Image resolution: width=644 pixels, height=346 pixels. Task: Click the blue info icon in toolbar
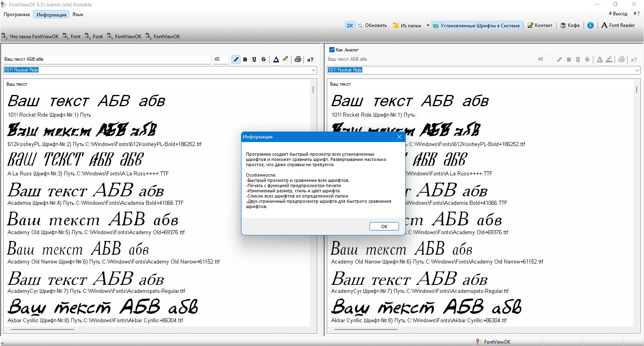point(590,25)
